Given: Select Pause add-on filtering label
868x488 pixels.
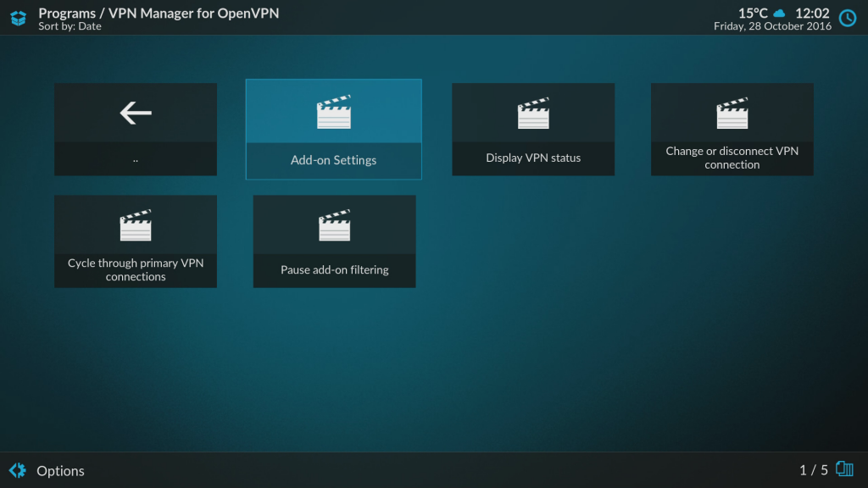Looking at the screenshot, I should (334, 269).
